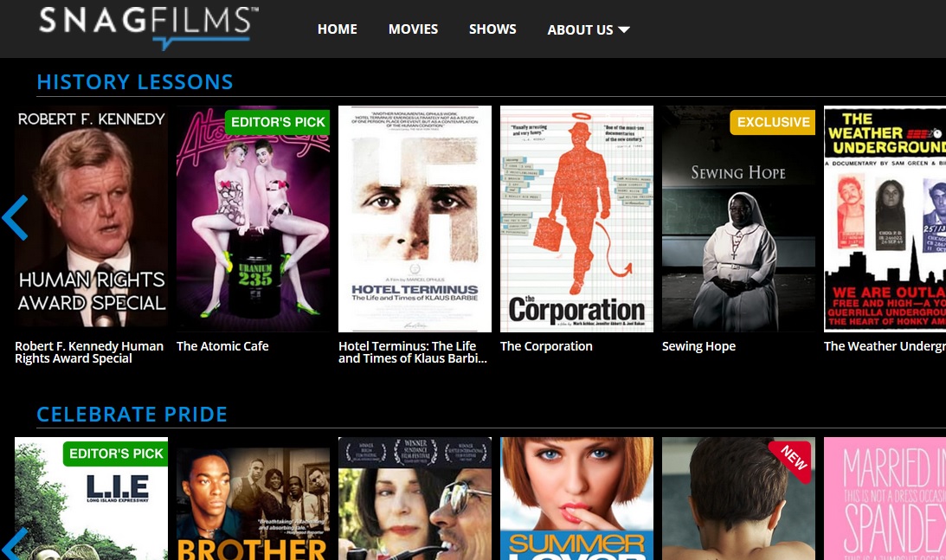
Task: Select MOVIES from the navigation bar
Action: pos(413,29)
